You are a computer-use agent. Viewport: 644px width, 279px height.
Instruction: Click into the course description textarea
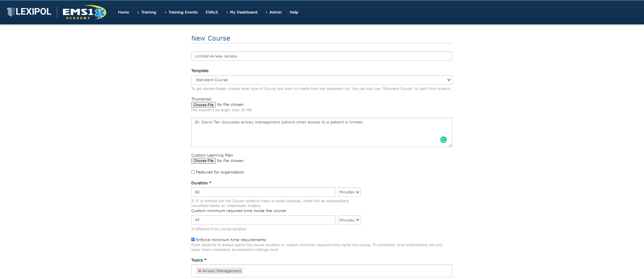coord(322,132)
